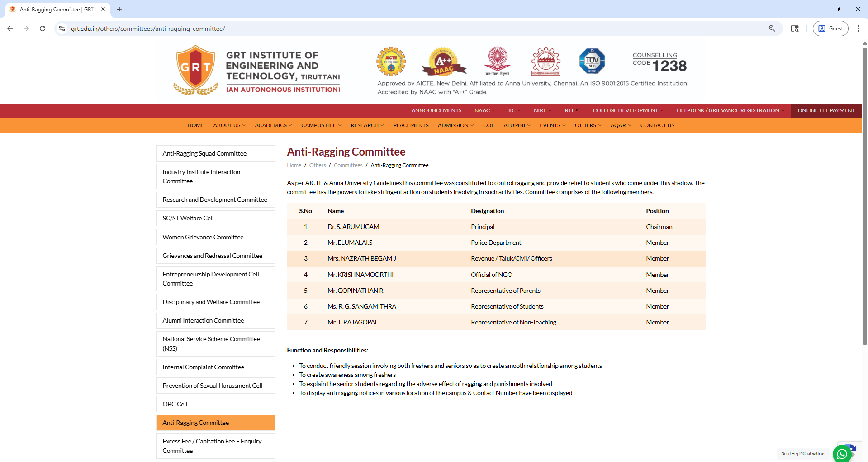The width and height of the screenshot is (868, 462).
Task: Open the browser three-dot menu
Action: [x=858, y=29]
